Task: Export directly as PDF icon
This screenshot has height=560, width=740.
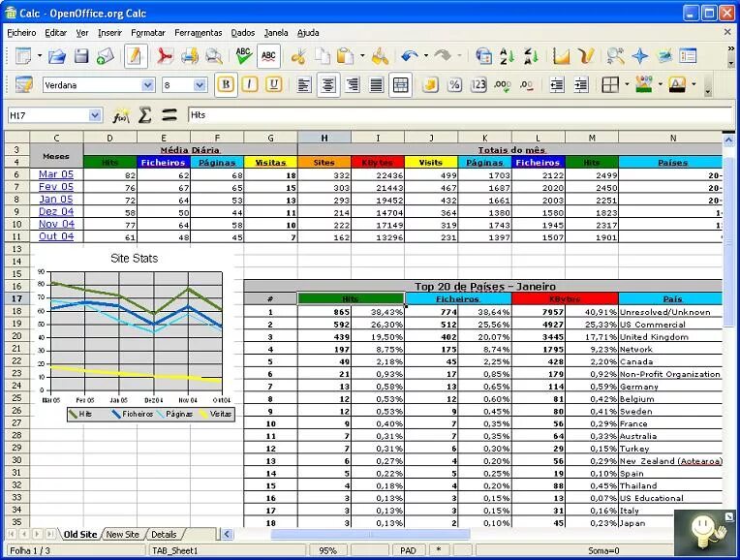Action: [165, 56]
